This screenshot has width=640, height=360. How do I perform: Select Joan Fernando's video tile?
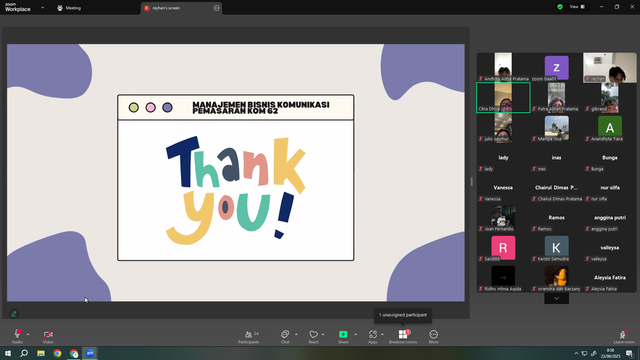click(x=503, y=218)
